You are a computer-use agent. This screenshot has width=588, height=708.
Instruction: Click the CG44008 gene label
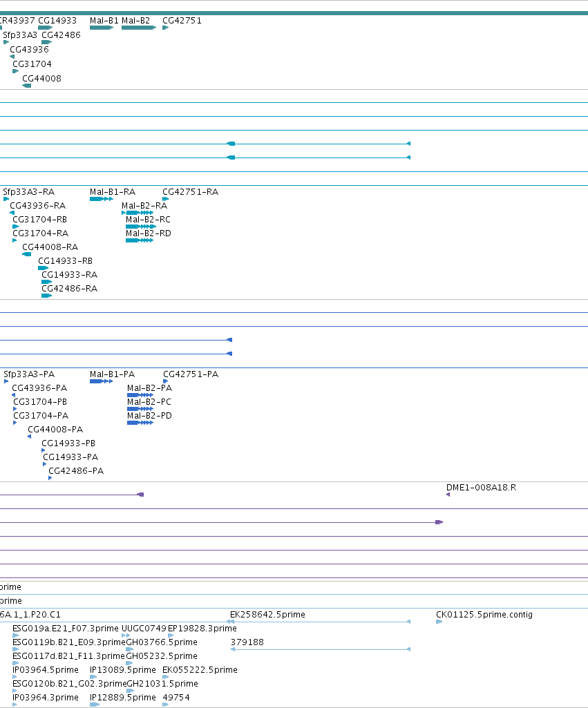tap(41, 79)
